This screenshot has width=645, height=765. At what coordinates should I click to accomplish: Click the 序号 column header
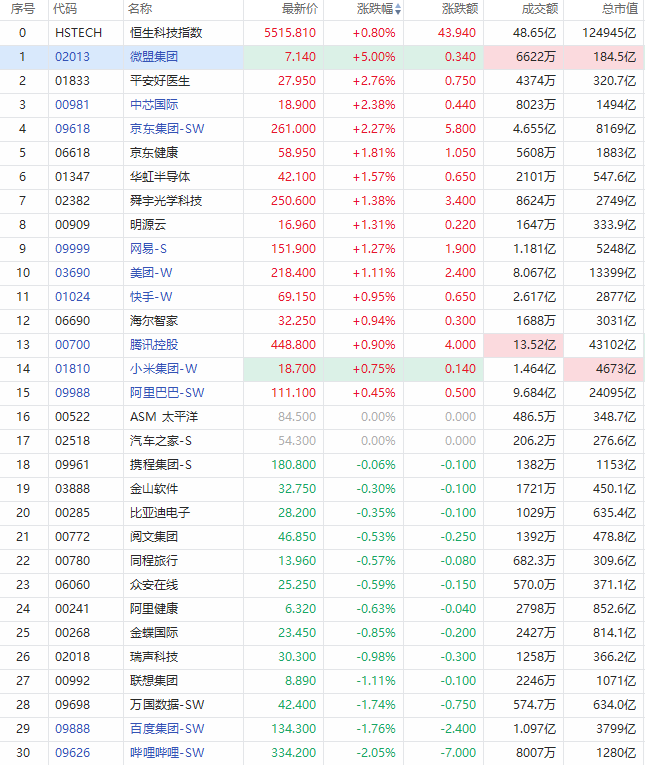click(22, 9)
